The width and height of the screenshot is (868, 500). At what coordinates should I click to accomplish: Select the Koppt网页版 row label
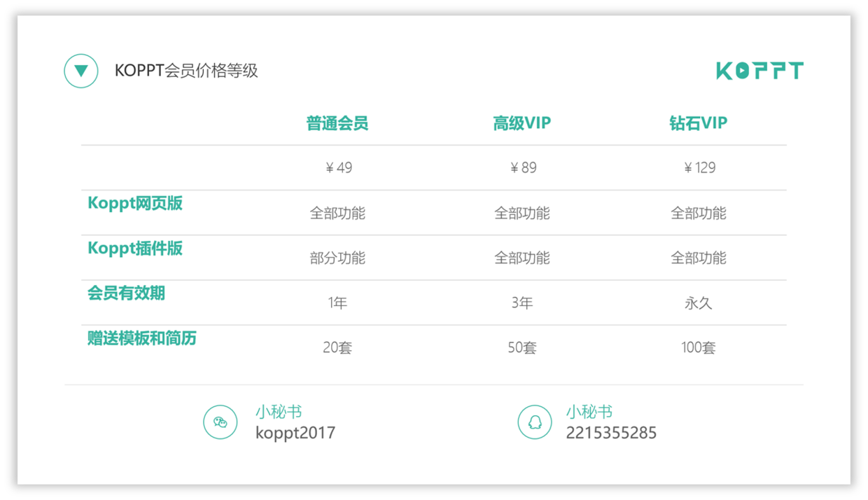(x=135, y=203)
